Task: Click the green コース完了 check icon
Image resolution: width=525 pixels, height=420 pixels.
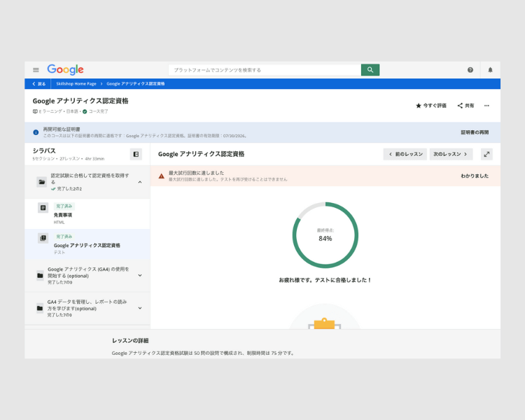Action: point(85,111)
